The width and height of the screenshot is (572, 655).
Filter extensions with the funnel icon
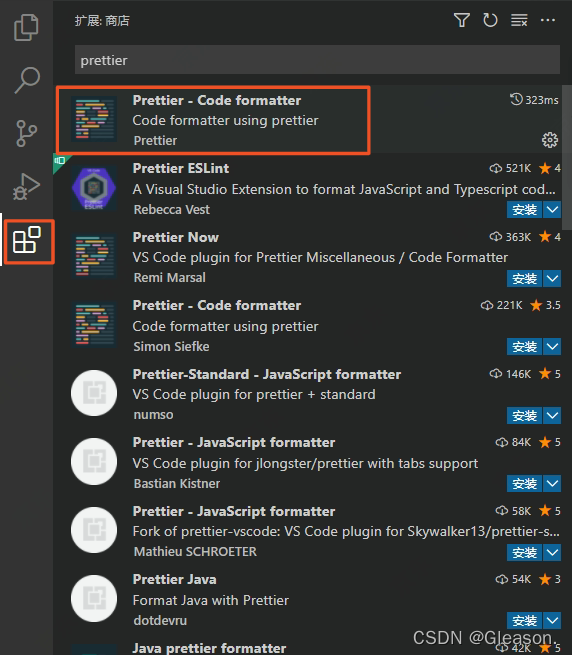tap(462, 20)
